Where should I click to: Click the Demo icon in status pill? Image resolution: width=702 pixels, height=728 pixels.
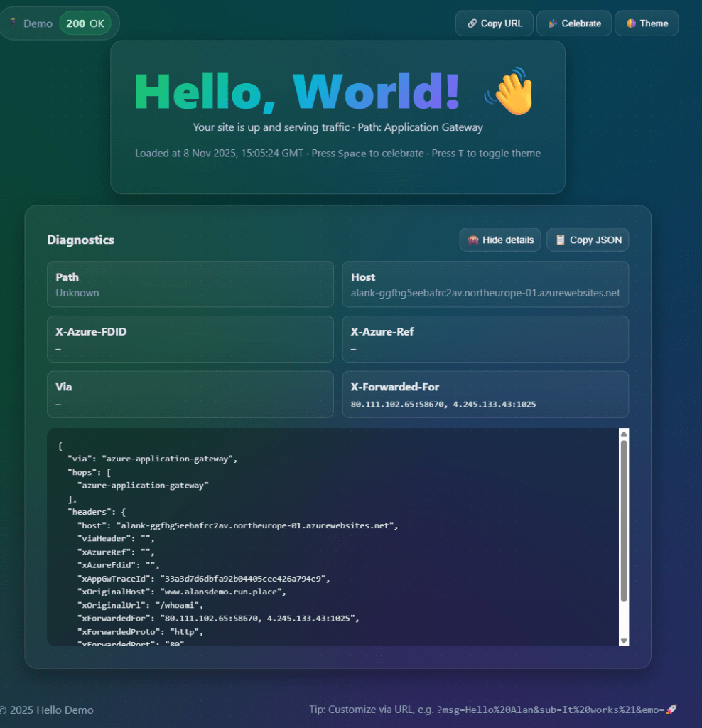pyautogui.click(x=13, y=23)
